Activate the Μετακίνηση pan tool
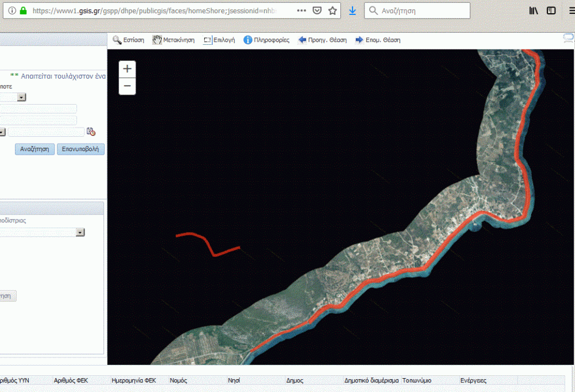575x392 pixels. click(173, 40)
